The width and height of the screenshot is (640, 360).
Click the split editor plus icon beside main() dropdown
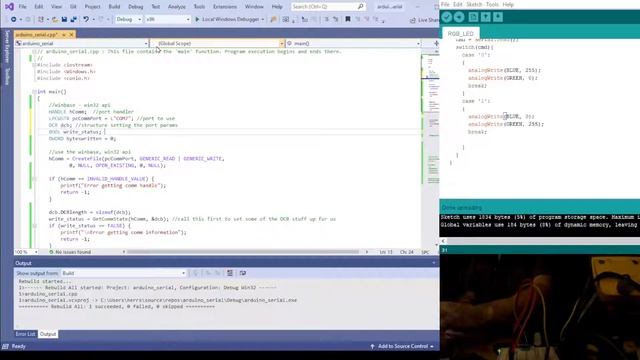point(436,43)
